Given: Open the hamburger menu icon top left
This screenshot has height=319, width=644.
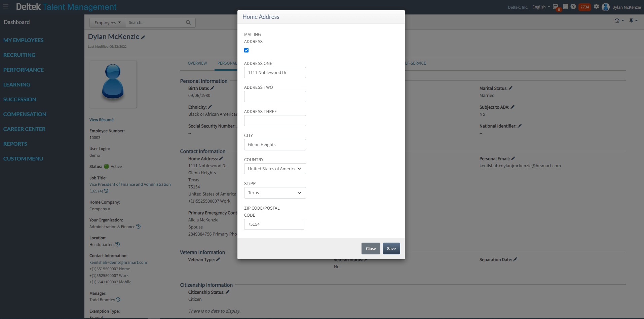Looking at the screenshot, I should tap(5, 6).
